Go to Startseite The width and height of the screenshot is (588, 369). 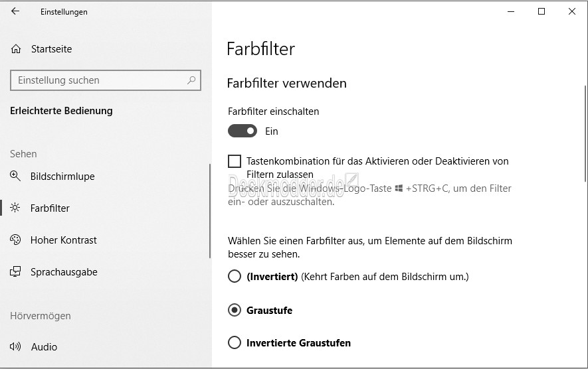51,49
